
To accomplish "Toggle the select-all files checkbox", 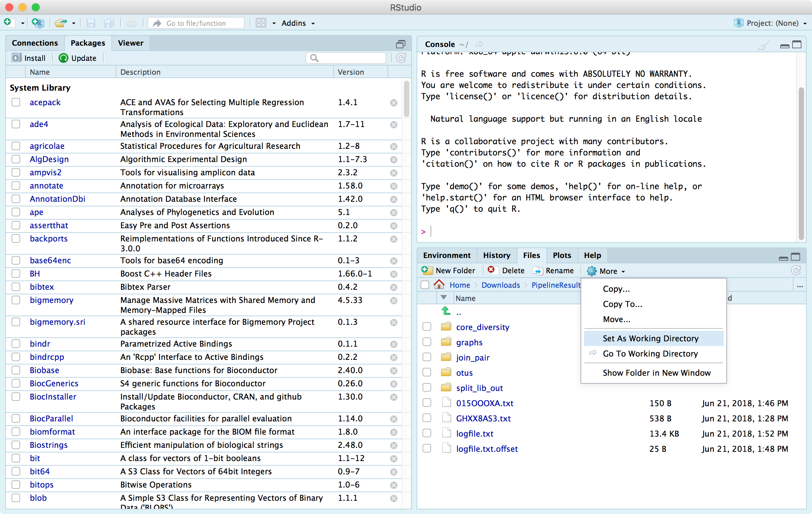I will (425, 285).
